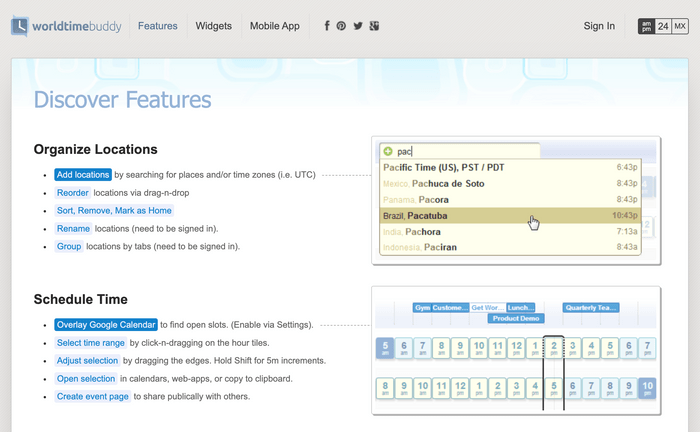Choose Pacific Time (US), PST / PDT suggestion

(510, 167)
